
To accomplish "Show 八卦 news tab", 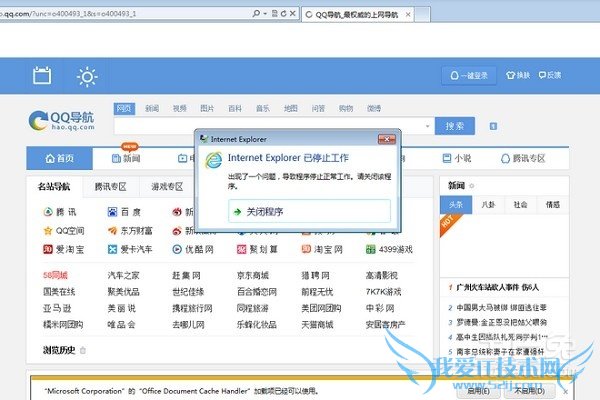I will pos(488,205).
